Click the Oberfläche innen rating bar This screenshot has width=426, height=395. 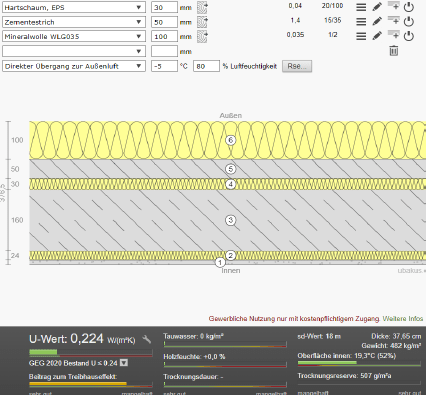pyautogui.click(x=359, y=363)
